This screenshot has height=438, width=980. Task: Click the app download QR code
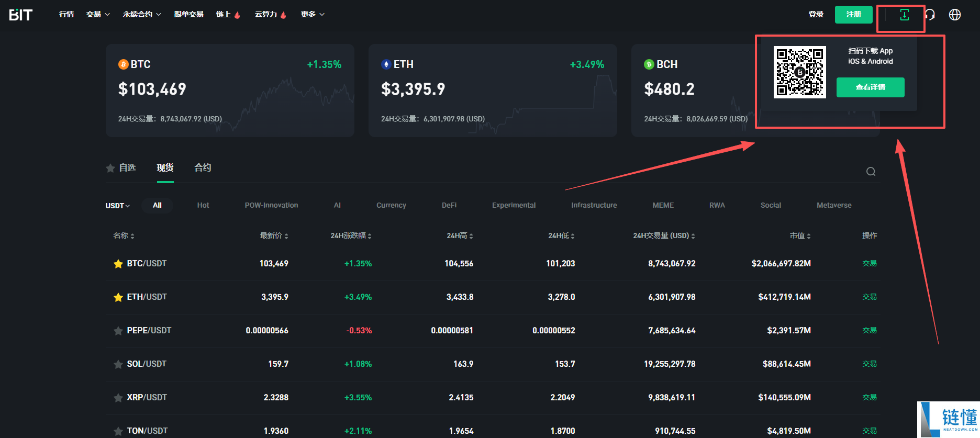[799, 72]
